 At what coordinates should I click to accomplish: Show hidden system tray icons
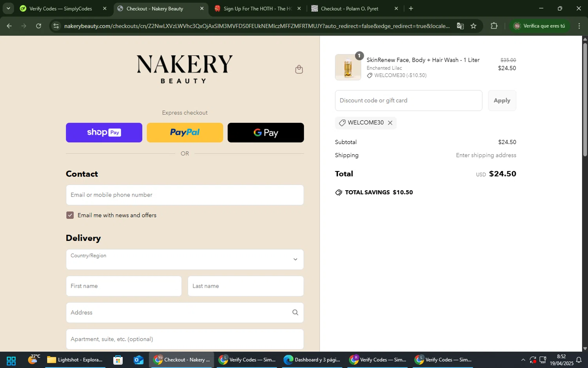[x=523, y=360]
